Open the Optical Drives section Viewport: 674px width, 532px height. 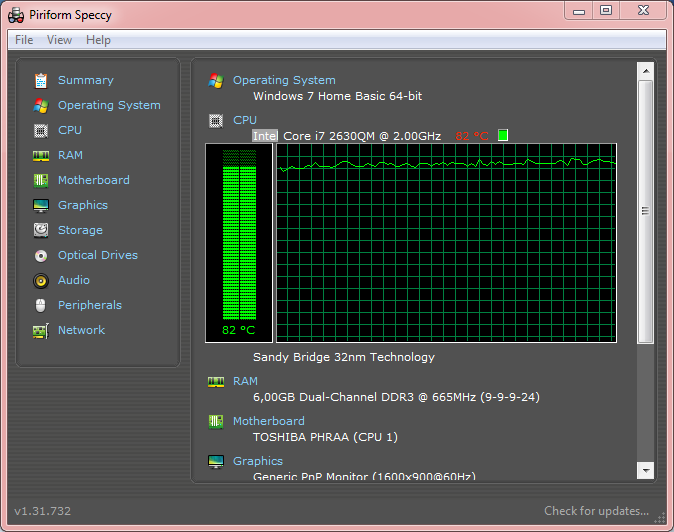pos(98,255)
